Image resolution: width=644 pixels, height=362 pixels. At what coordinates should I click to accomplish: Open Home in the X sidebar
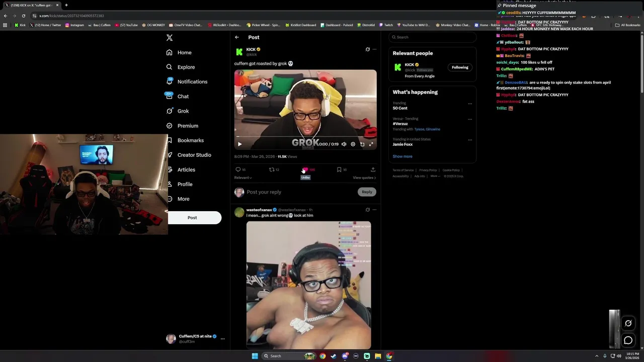[179, 52]
